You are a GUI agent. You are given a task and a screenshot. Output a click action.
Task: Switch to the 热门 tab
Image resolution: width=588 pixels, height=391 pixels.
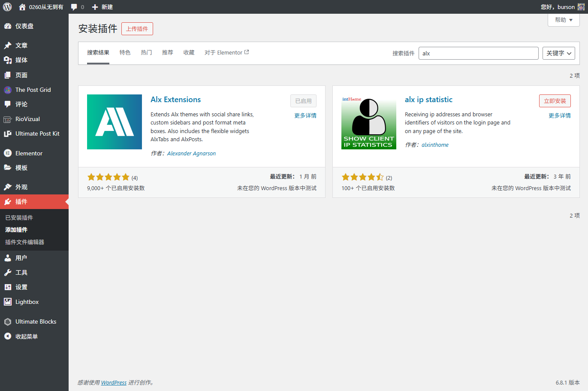146,53
